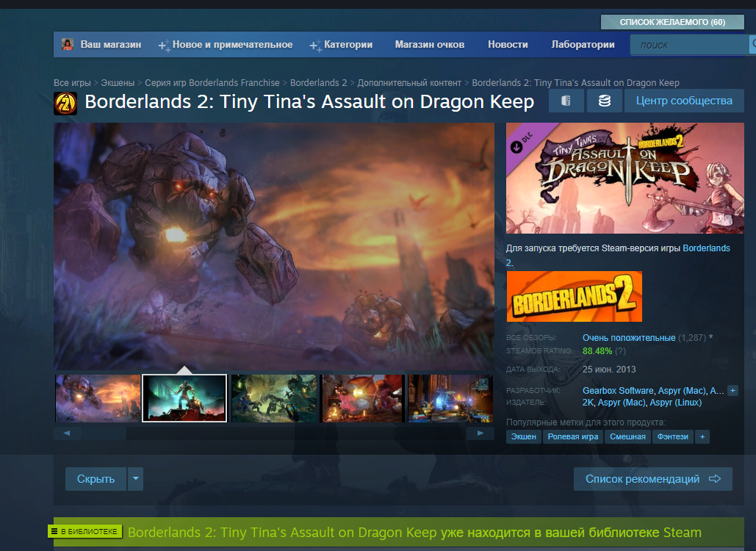
Task: Click the Dragon Keep DLC header image
Action: tap(624, 179)
